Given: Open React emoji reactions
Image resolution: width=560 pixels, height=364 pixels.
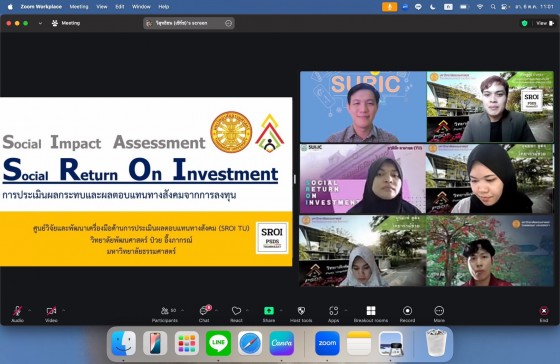Looking at the screenshot, I should [236, 314].
